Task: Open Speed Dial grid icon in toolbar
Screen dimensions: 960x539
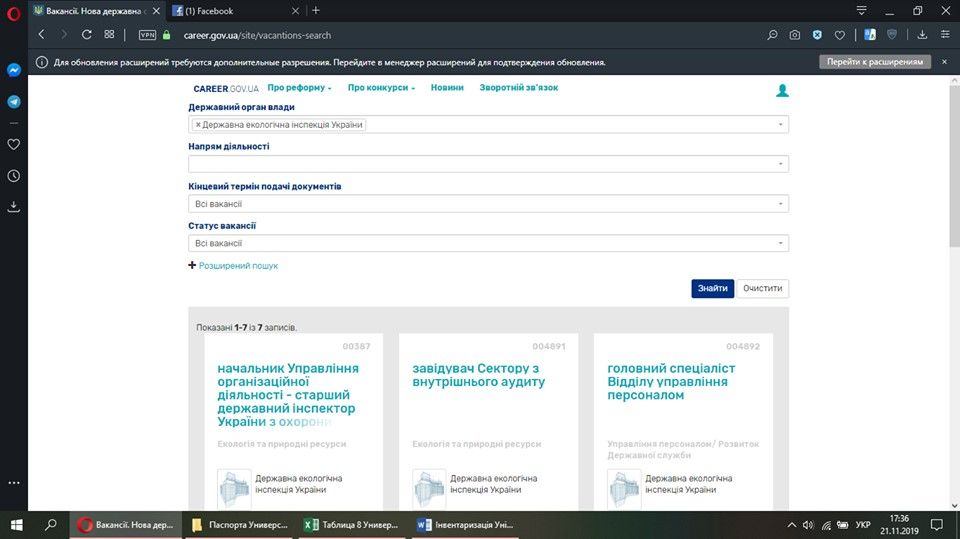Action: pos(110,35)
